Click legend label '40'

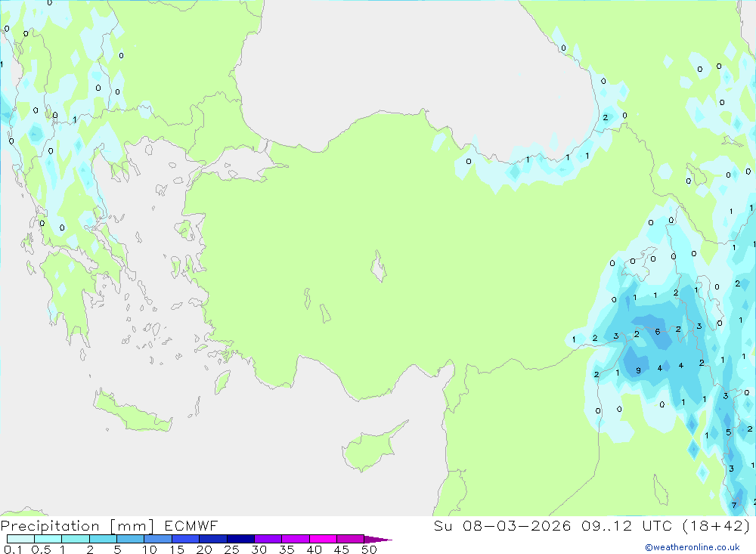314,549
